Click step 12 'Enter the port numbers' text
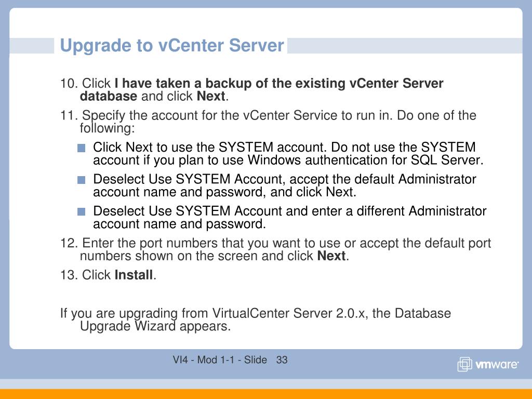 pos(275,249)
